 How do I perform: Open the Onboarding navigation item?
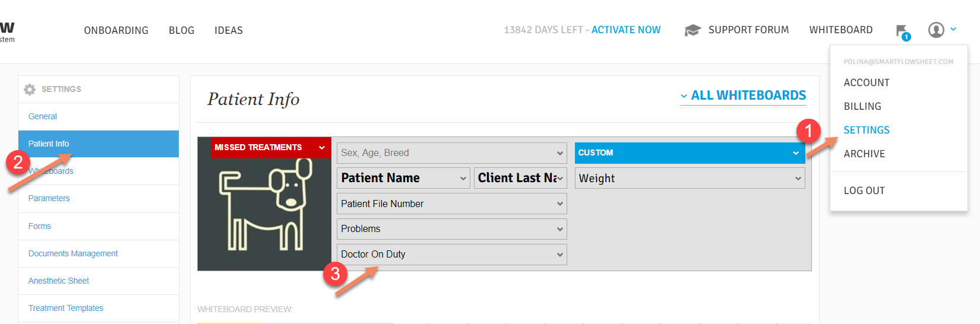[116, 30]
